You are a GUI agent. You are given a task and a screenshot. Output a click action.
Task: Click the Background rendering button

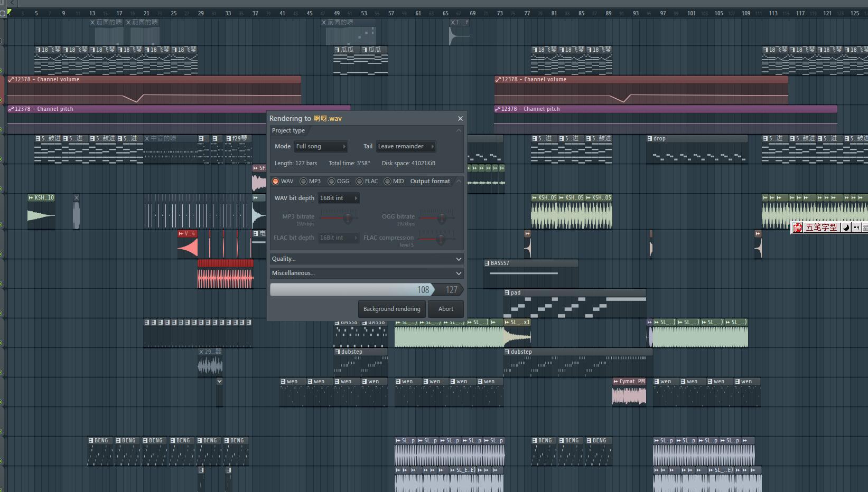(391, 309)
